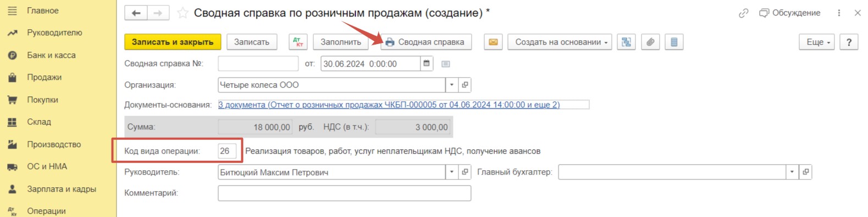Click the Организация field Четыре колеса ООО

[331, 85]
